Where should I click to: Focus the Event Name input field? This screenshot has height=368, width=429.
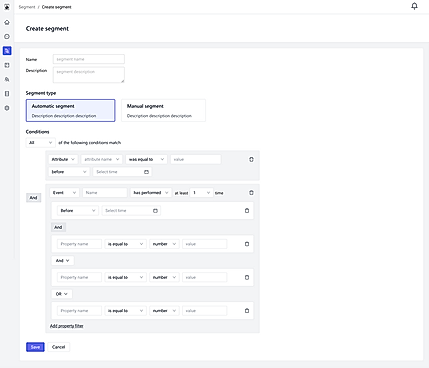[105, 193]
